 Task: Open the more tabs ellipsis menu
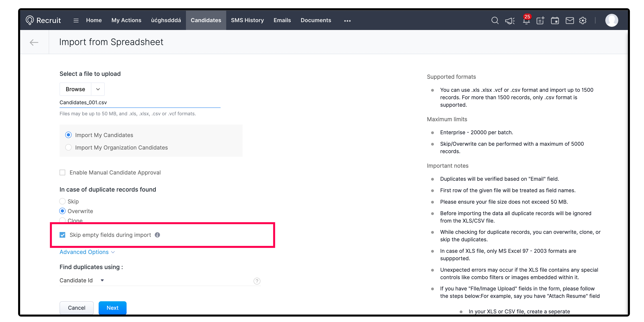pos(347,21)
